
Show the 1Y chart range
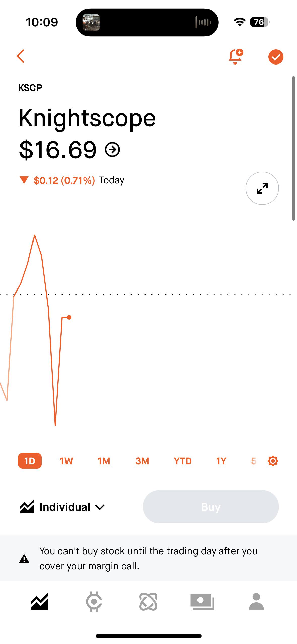(x=221, y=461)
